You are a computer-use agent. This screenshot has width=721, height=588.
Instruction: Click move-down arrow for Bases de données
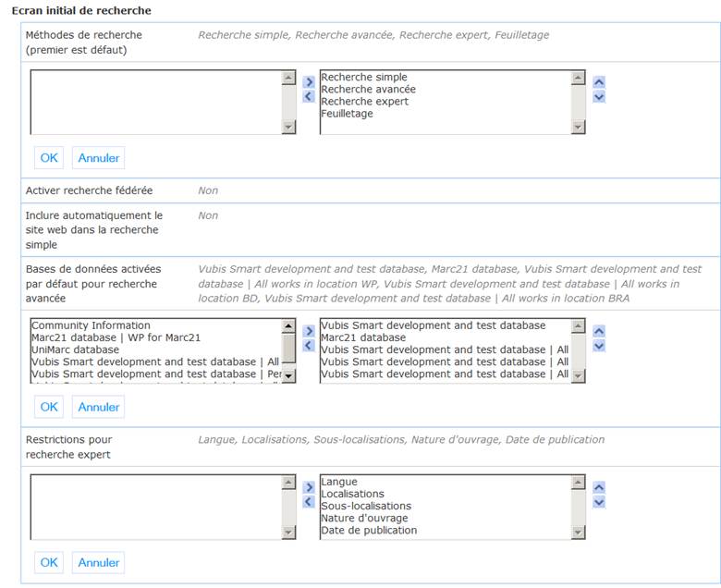599,346
